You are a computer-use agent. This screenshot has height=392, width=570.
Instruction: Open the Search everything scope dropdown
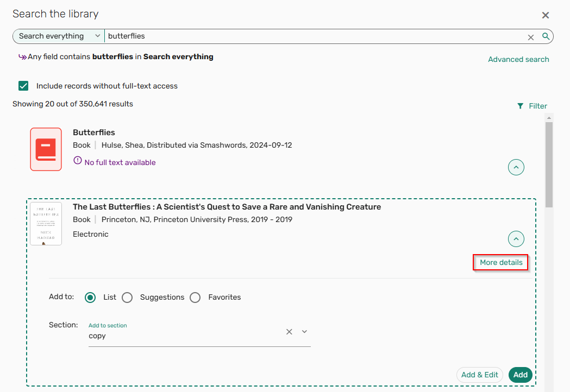click(59, 36)
